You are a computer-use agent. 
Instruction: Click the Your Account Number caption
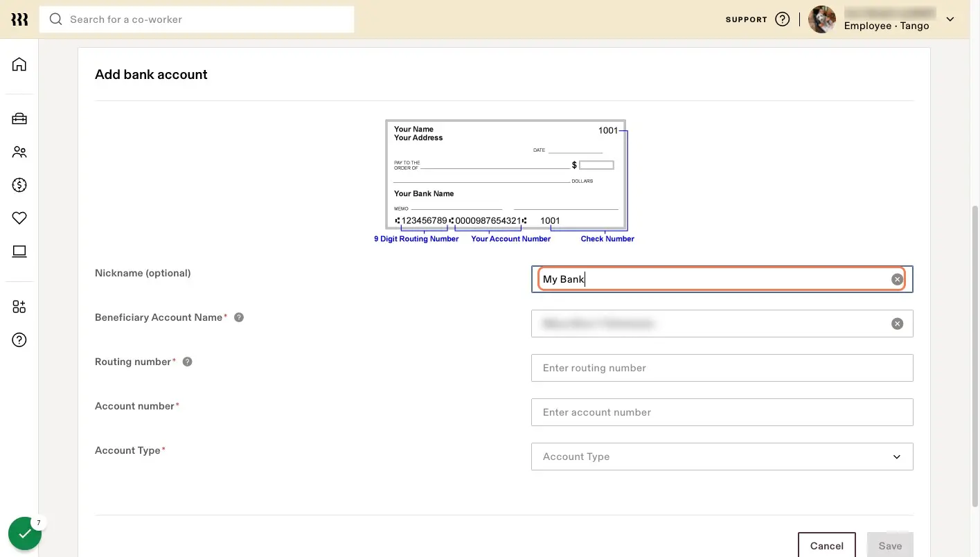(x=511, y=238)
